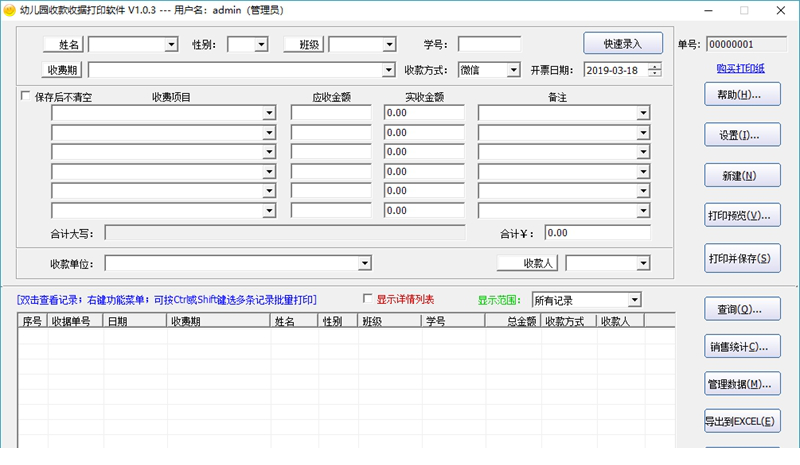The width and height of the screenshot is (800, 465).
Task: Click the 开票日期 spinner arrows
Action: click(x=654, y=70)
